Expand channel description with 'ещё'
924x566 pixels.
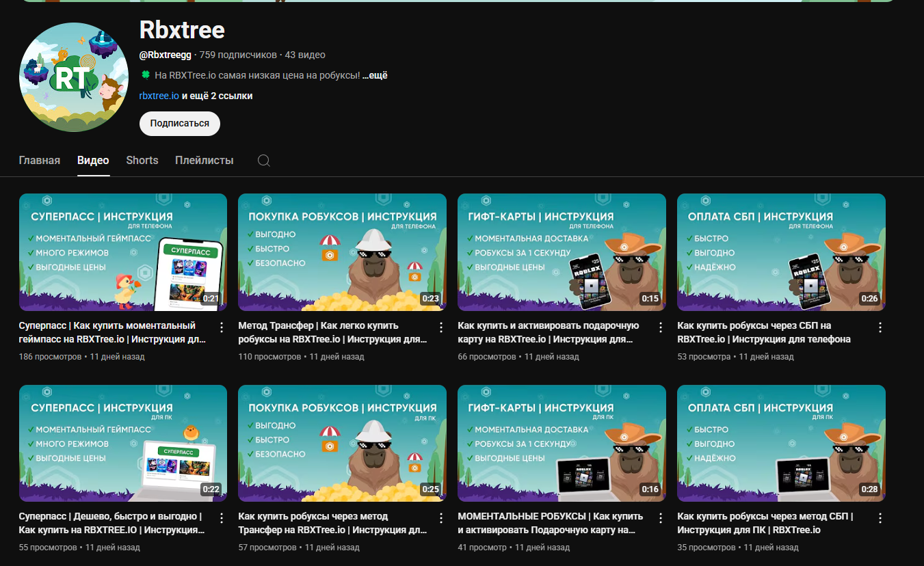[x=375, y=75]
